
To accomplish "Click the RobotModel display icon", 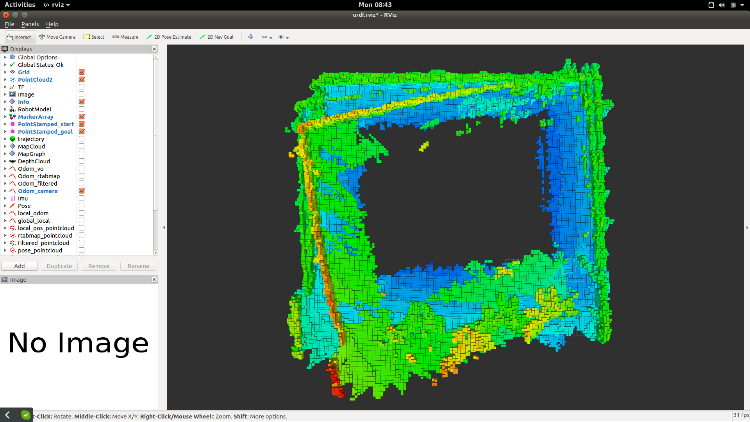I will point(13,109).
